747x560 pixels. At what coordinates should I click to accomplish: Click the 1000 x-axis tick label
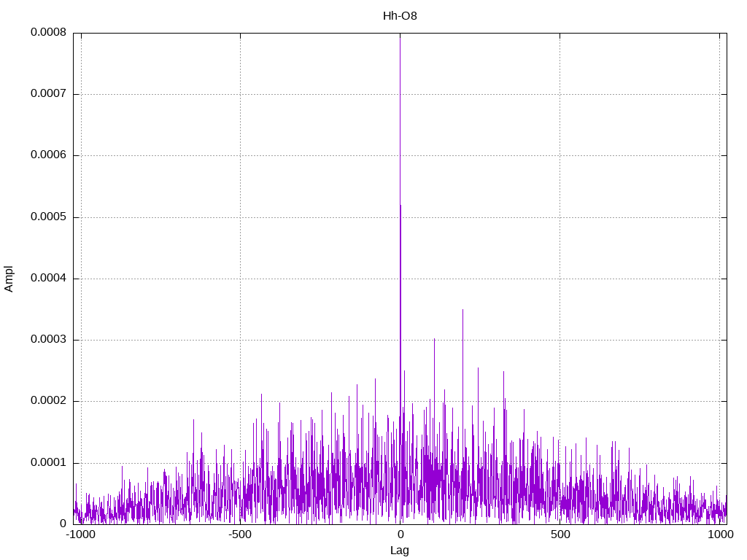tap(721, 534)
